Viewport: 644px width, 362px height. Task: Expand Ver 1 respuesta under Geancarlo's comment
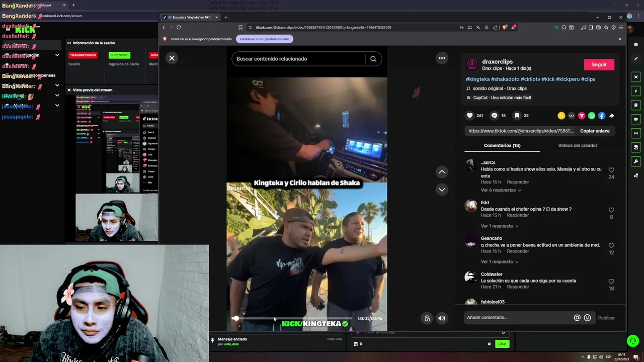point(500,261)
